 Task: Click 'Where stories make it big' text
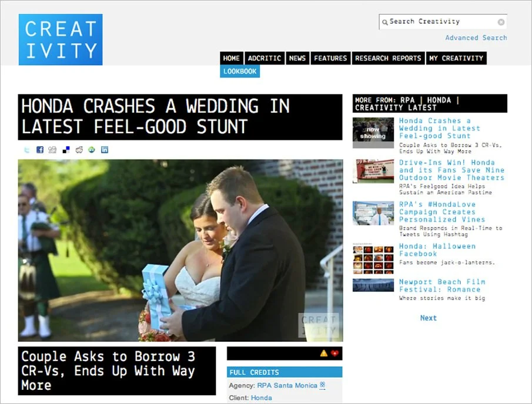pyautogui.click(x=442, y=298)
